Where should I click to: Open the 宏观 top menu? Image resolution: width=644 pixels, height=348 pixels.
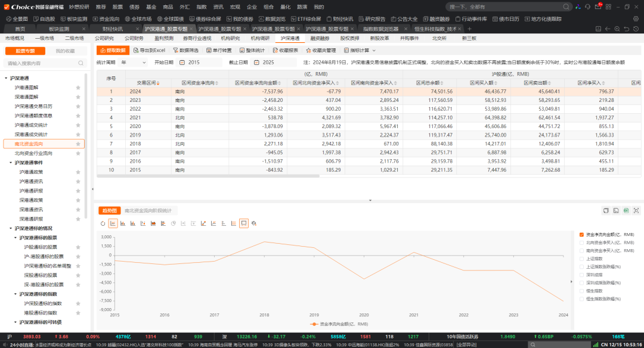click(x=235, y=7)
